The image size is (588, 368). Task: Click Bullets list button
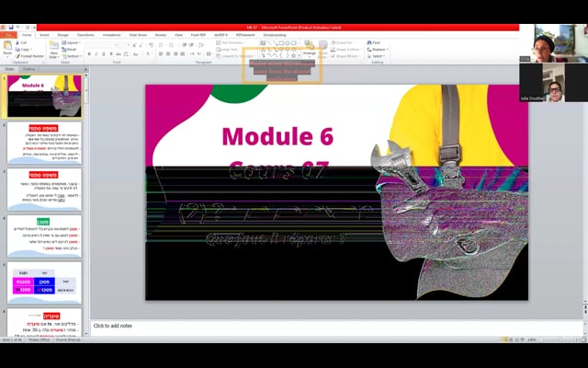pyautogui.click(x=162, y=45)
